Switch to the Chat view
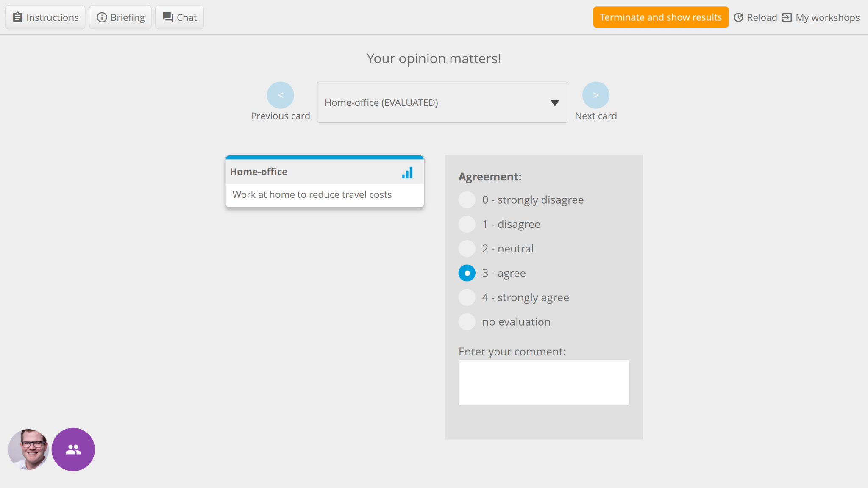 pos(179,17)
